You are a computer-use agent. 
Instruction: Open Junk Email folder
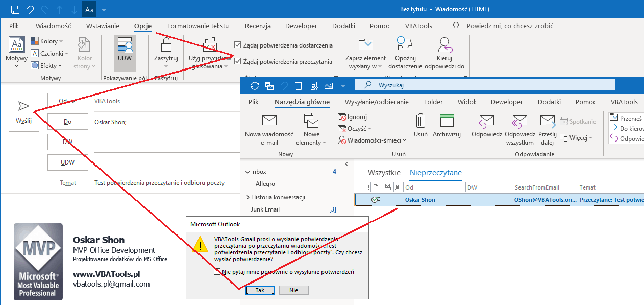click(x=265, y=209)
